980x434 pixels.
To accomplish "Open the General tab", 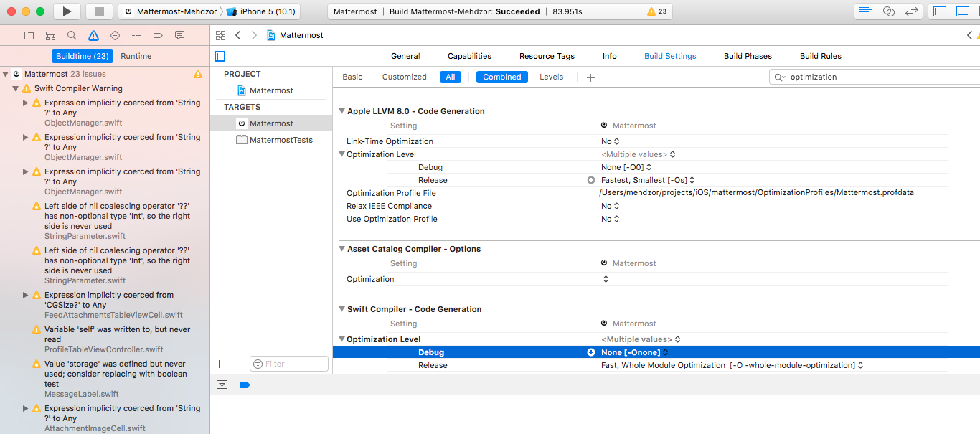I will click(x=405, y=56).
